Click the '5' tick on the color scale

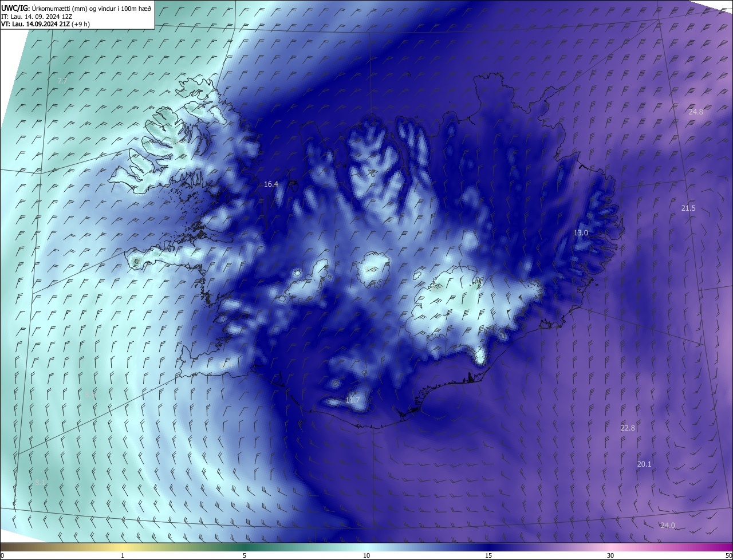pos(245,555)
